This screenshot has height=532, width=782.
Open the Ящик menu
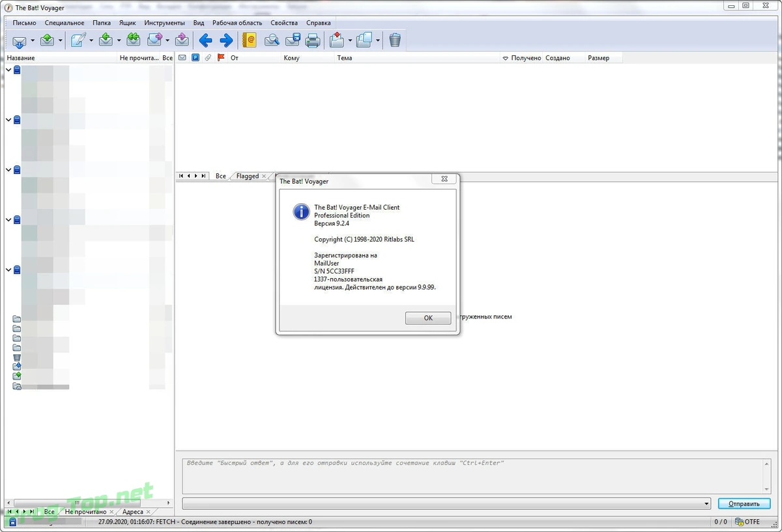point(128,23)
